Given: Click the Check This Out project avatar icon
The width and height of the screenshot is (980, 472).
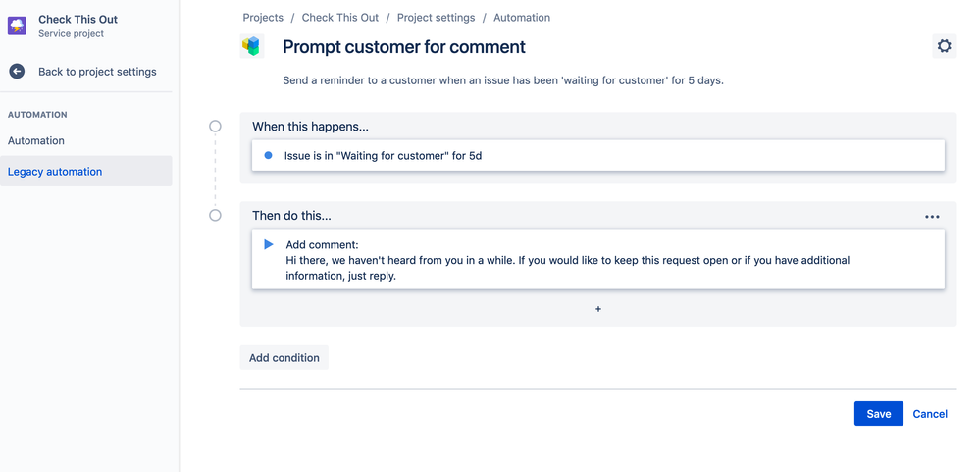Looking at the screenshot, I should point(17,26).
